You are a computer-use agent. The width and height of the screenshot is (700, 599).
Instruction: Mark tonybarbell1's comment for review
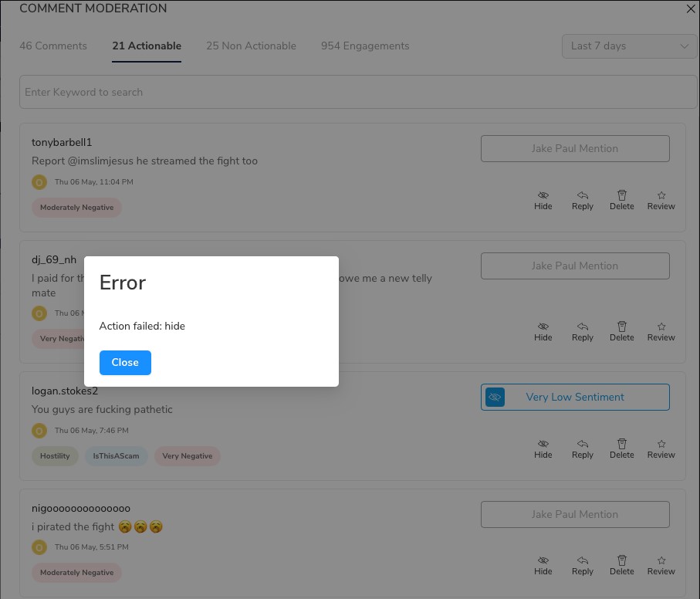click(x=661, y=201)
